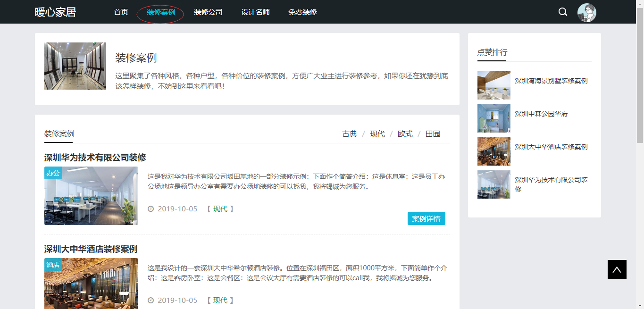This screenshot has width=644, height=309.
Task: Click the back-to-top arrow button
Action: [617, 269]
